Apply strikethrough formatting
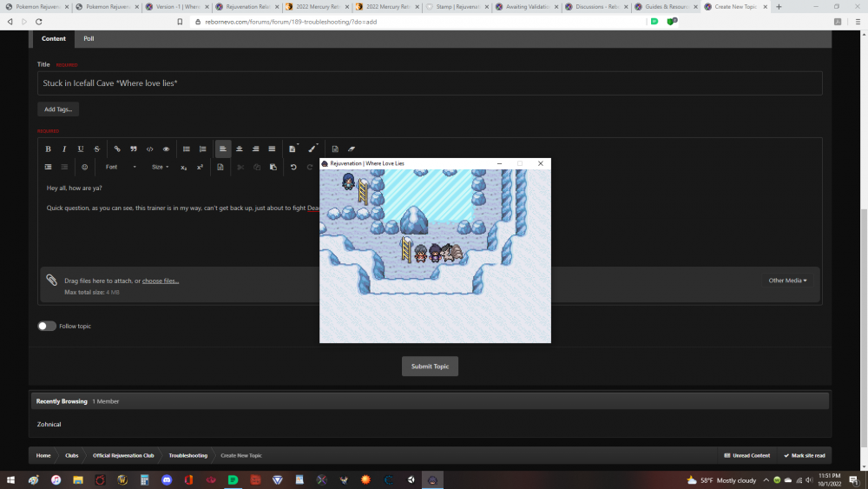Viewport: 868px width, 489px height. pos(97,149)
